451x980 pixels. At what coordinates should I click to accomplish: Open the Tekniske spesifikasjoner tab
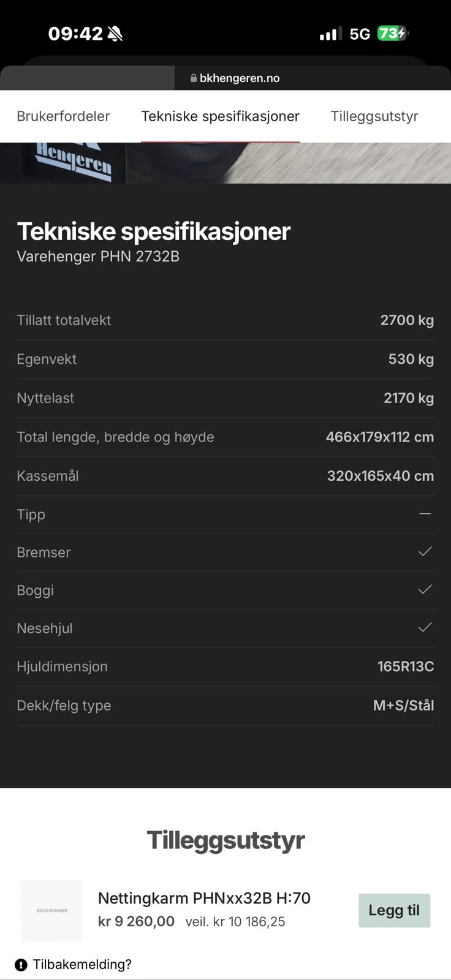point(220,116)
